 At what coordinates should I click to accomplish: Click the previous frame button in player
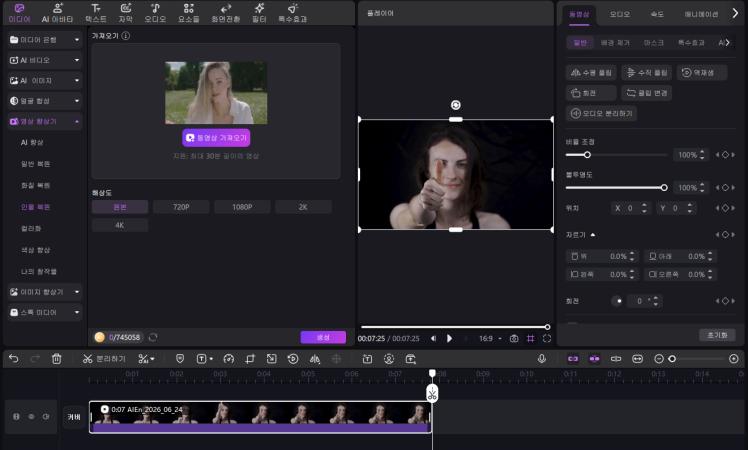[x=433, y=338]
